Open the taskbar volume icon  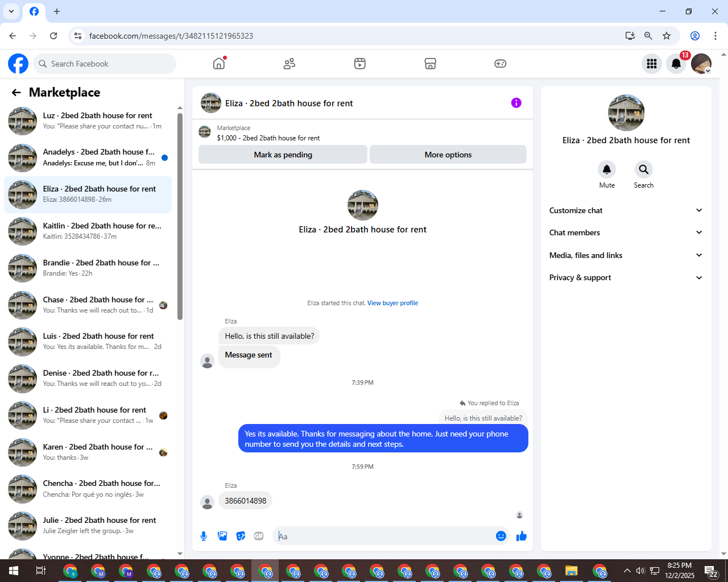640,571
